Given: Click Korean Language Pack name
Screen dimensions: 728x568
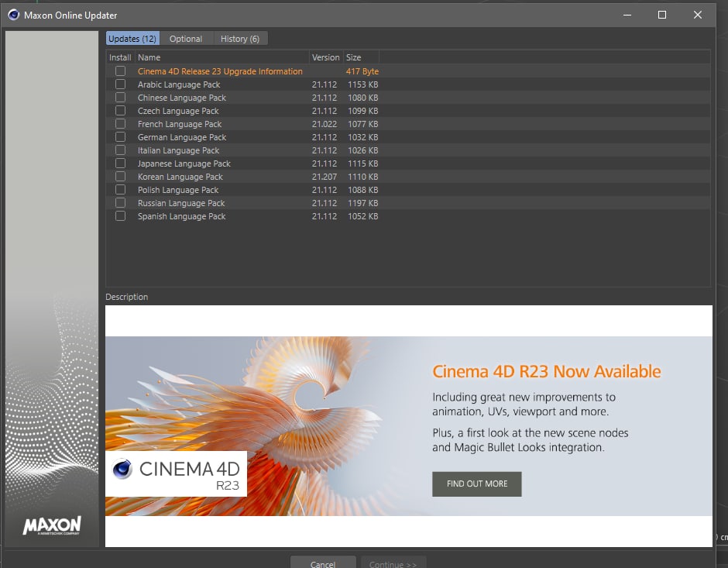Looking at the screenshot, I should (180, 177).
